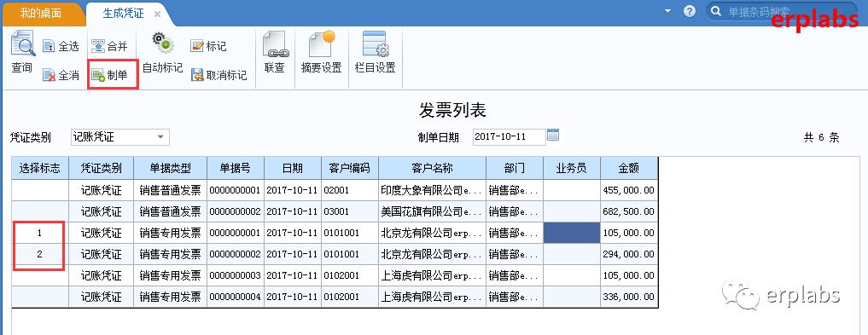Click the 凭证类别 column header
Image resolution: width=868 pixels, height=335 pixels.
point(102,168)
